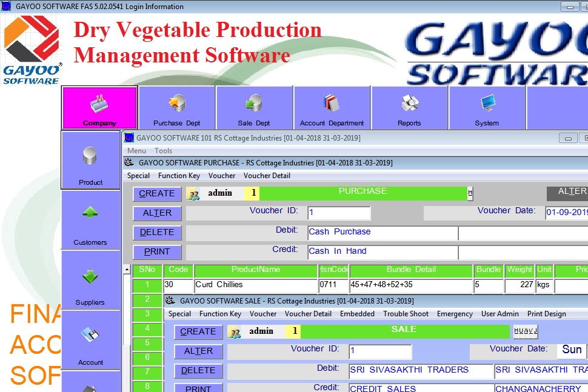Click the HUNVJ button in Sale window
Viewport: 588px width, 392px height.
[526, 331]
